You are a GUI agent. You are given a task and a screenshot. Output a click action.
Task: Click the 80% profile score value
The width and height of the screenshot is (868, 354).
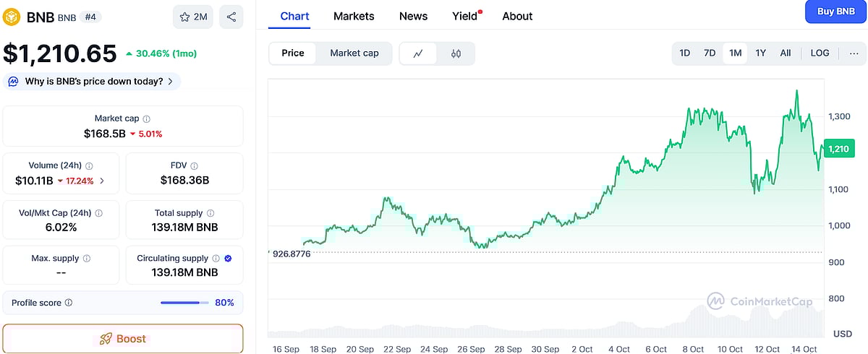coord(225,303)
